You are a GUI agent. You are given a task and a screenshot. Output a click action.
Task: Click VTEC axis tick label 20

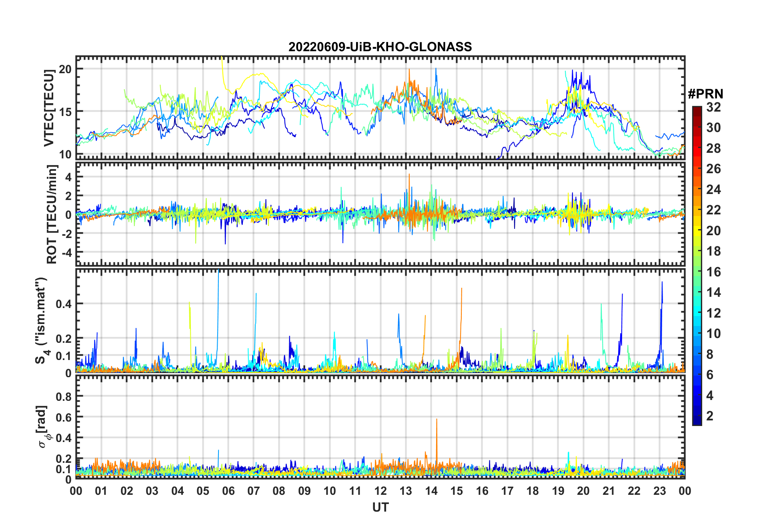(65, 69)
